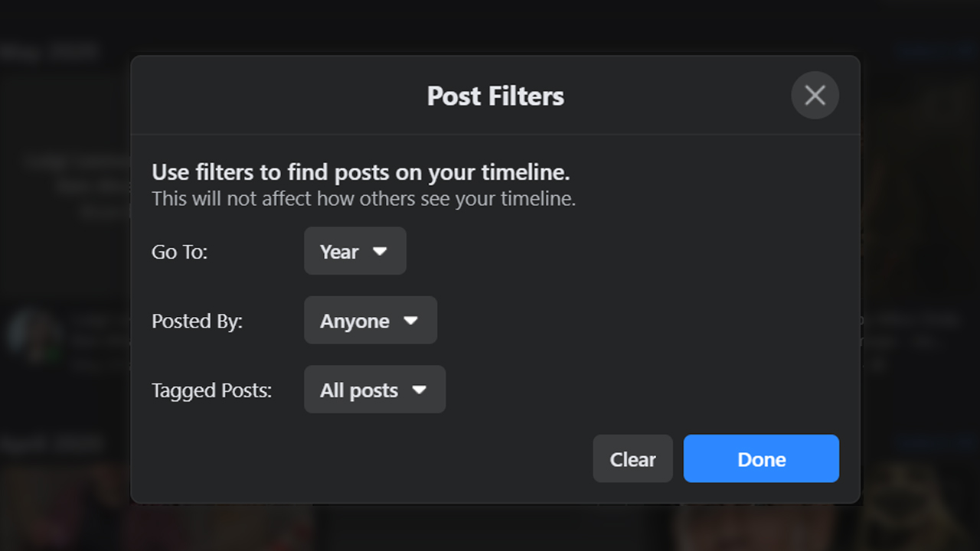Click the word Year in the dropdown

click(x=339, y=252)
